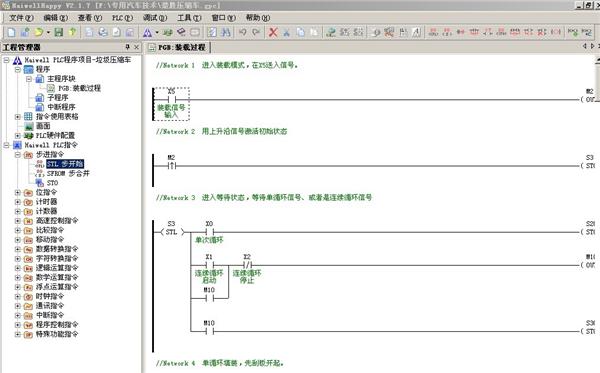Select the 子程序 tree item
600x373 pixels.
[57, 98]
